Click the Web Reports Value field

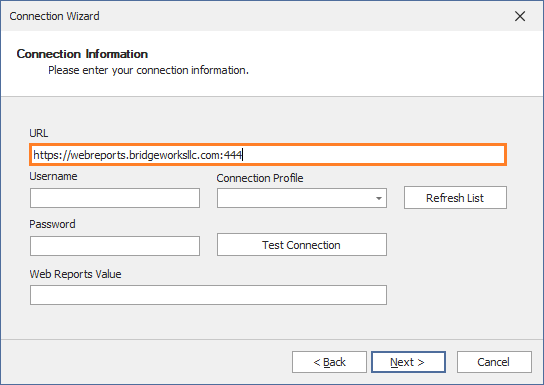(x=208, y=295)
